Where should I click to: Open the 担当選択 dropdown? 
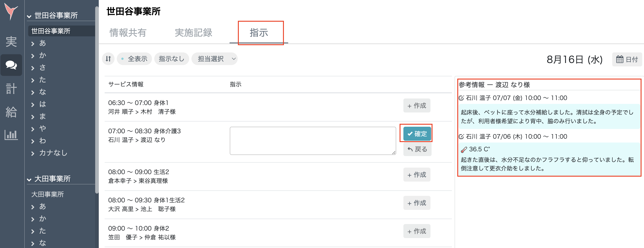(x=214, y=59)
